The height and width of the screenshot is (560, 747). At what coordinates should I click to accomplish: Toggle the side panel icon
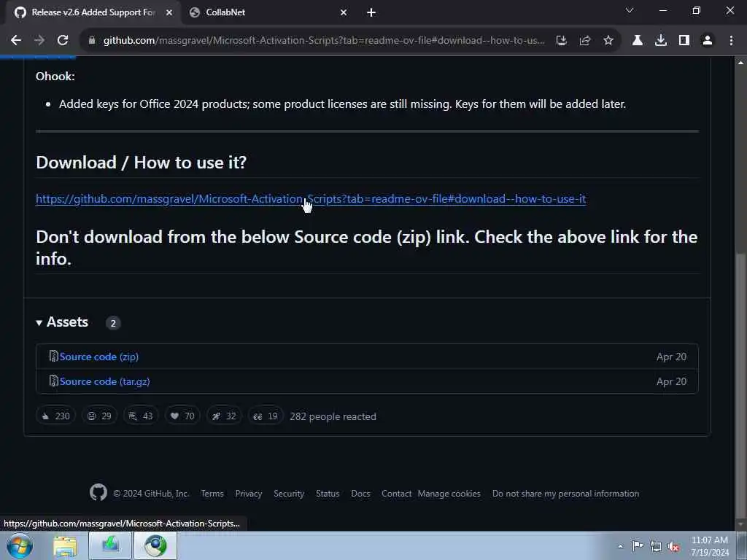(x=684, y=41)
